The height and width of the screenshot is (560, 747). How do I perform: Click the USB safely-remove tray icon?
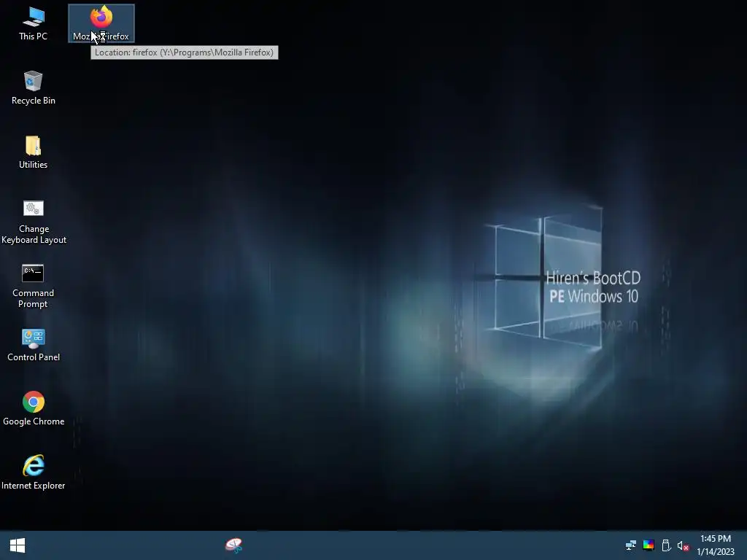pos(666,545)
